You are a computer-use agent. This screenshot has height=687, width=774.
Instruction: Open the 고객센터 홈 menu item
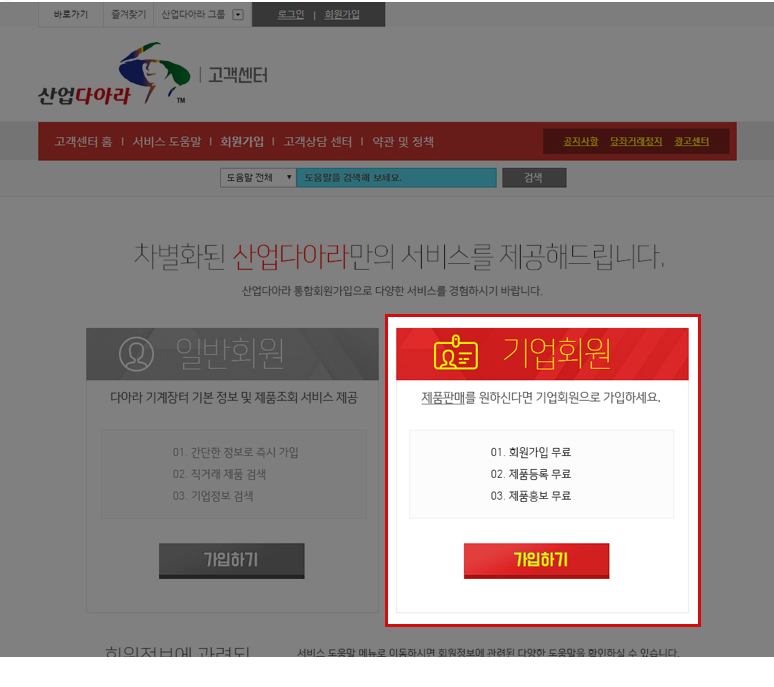pyautogui.click(x=83, y=142)
